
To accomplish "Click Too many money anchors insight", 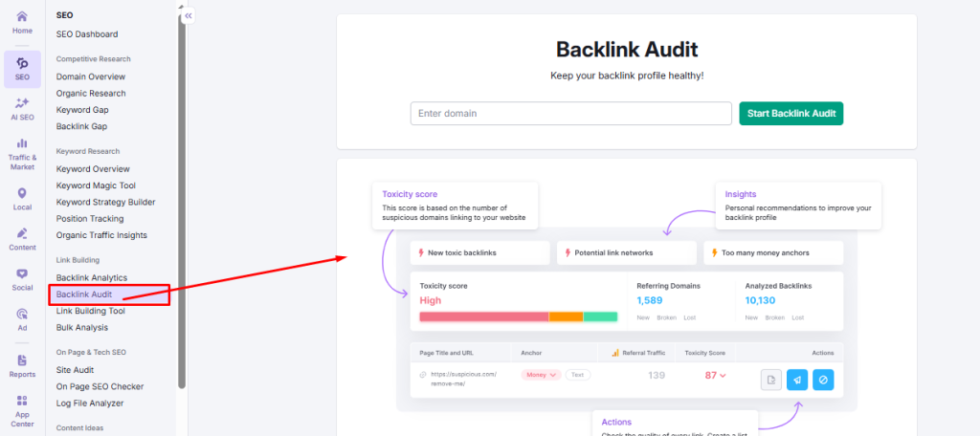I will [773, 253].
